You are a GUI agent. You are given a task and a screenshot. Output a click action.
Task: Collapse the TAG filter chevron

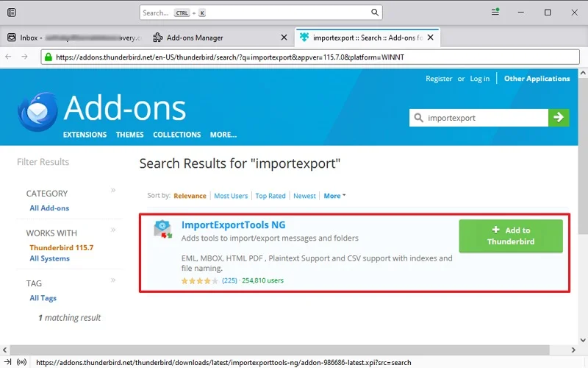tap(113, 280)
